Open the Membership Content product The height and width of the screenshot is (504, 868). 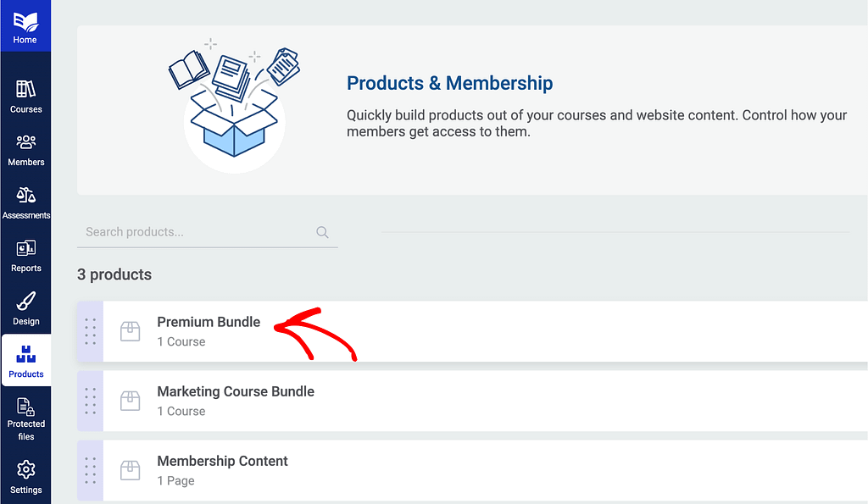click(222, 461)
